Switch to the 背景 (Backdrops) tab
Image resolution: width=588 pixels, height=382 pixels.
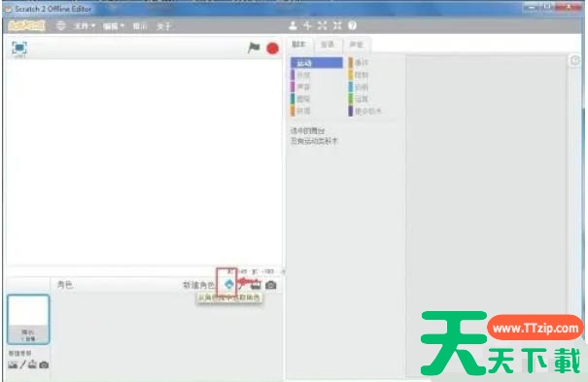point(328,45)
